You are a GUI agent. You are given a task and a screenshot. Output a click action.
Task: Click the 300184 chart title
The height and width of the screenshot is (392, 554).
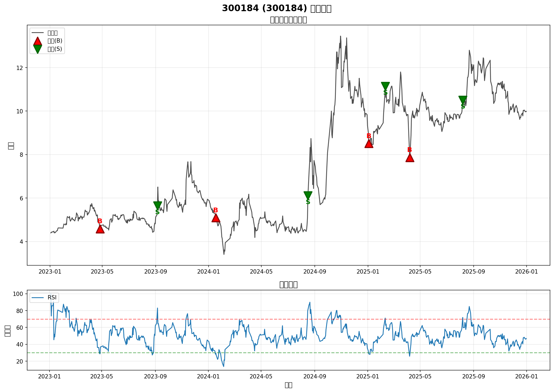click(x=277, y=9)
